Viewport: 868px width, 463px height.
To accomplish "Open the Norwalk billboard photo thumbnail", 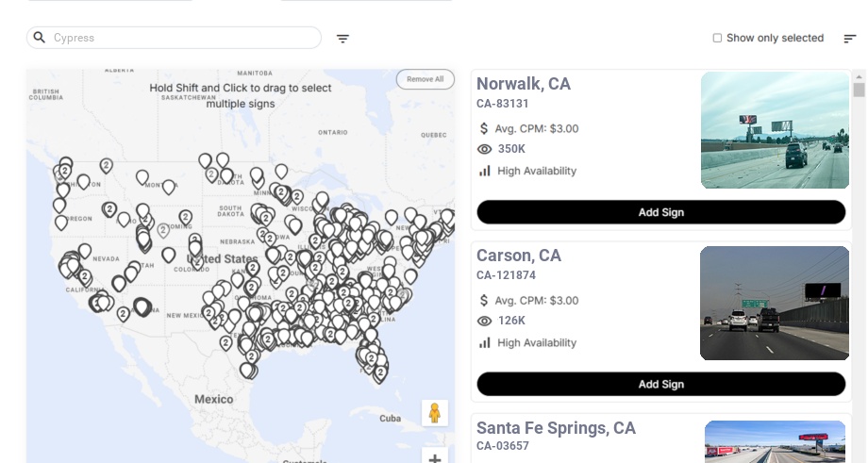I will point(775,130).
